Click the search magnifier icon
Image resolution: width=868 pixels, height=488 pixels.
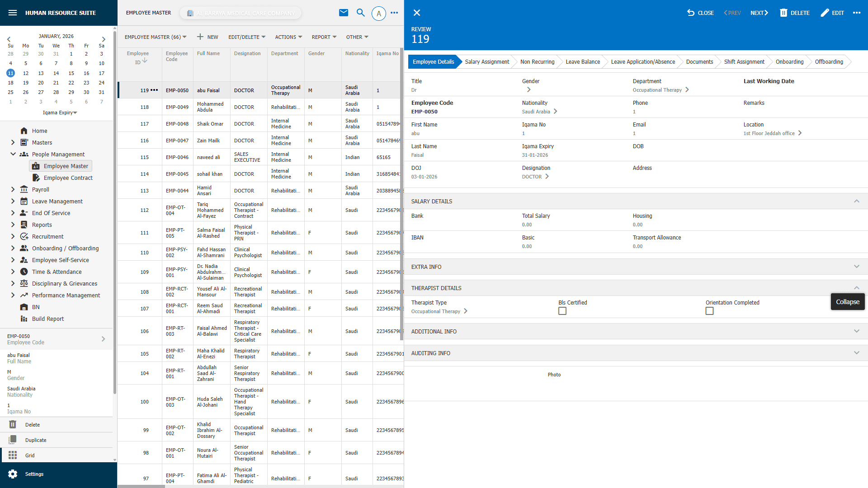(x=361, y=13)
